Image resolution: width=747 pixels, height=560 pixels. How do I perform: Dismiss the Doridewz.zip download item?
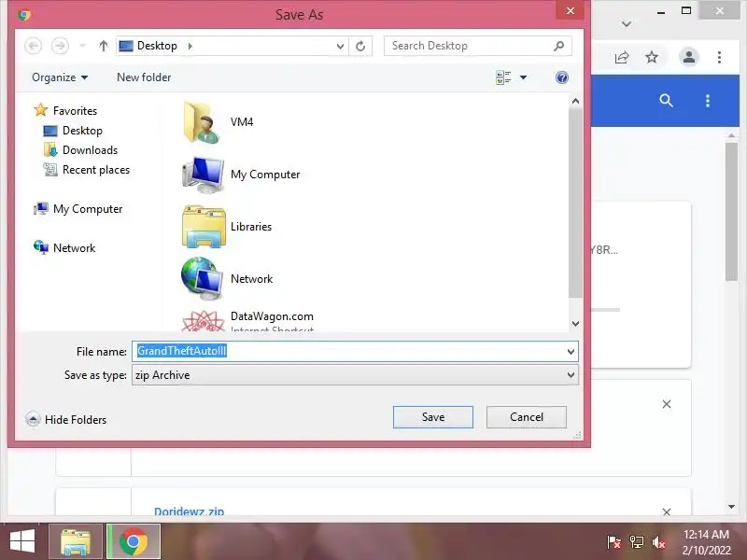[x=667, y=511]
